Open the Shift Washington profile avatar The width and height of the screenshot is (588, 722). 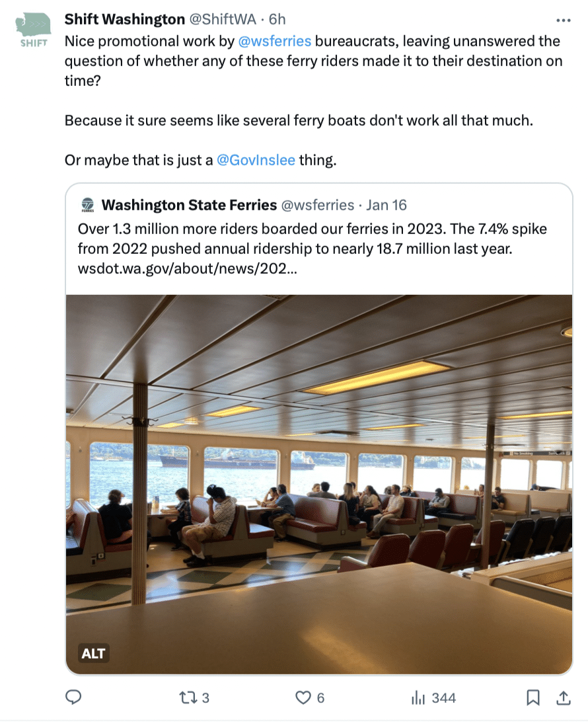33,30
